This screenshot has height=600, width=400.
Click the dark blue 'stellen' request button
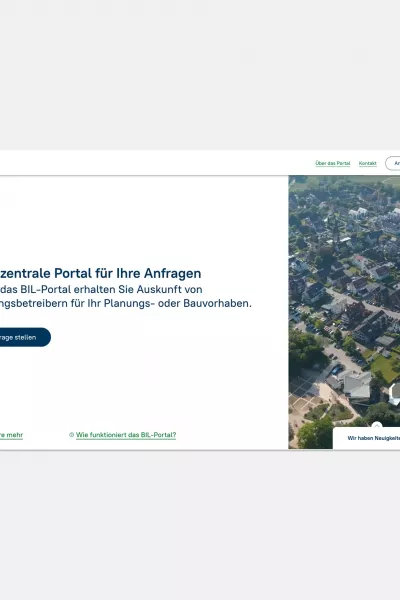24,337
